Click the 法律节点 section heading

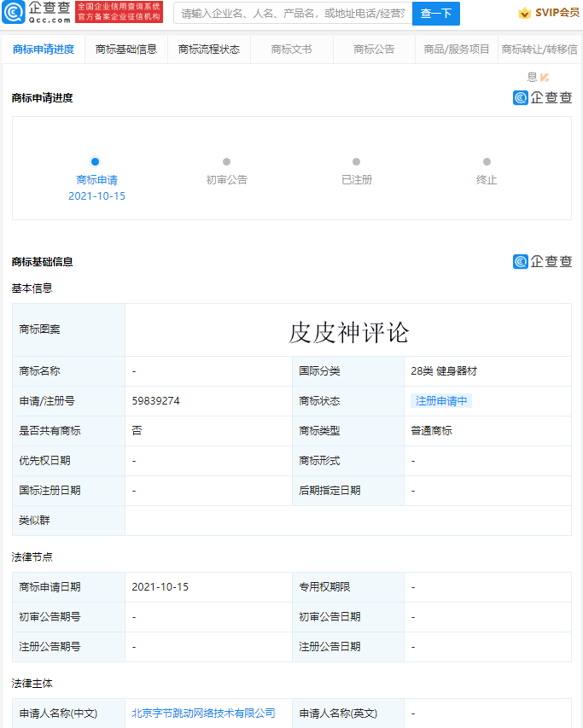tap(32, 556)
